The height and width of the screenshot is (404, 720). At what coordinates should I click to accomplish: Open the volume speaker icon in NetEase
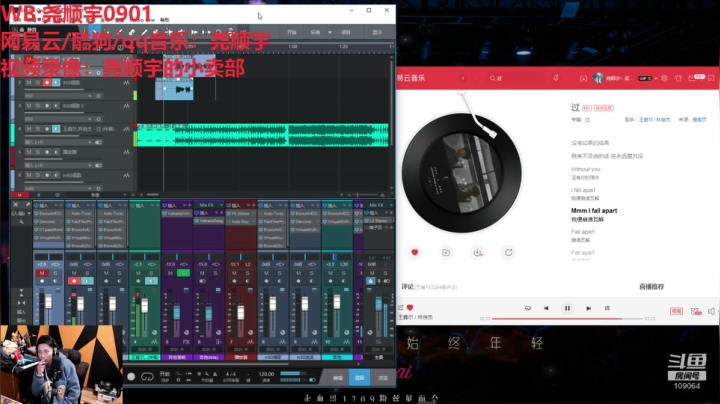(x=711, y=311)
